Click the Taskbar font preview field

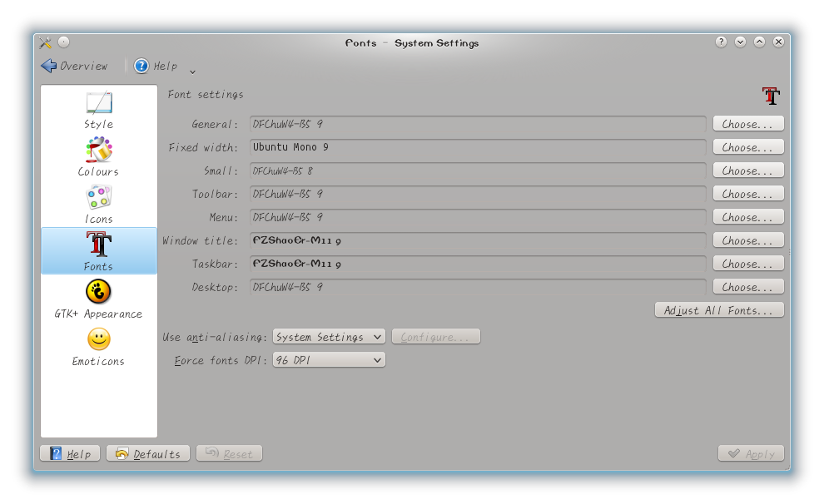[x=478, y=264]
